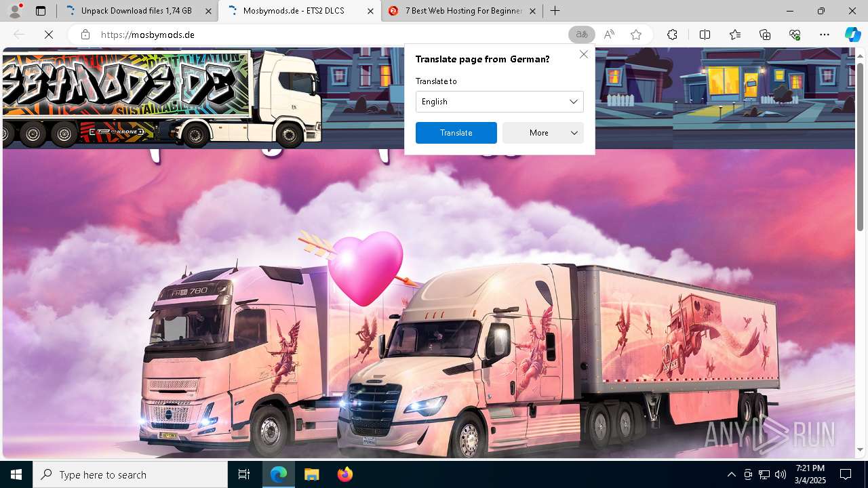Close the 7 Best Web Hosting tab
The height and width of the screenshot is (488, 868).
pyautogui.click(x=532, y=11)
